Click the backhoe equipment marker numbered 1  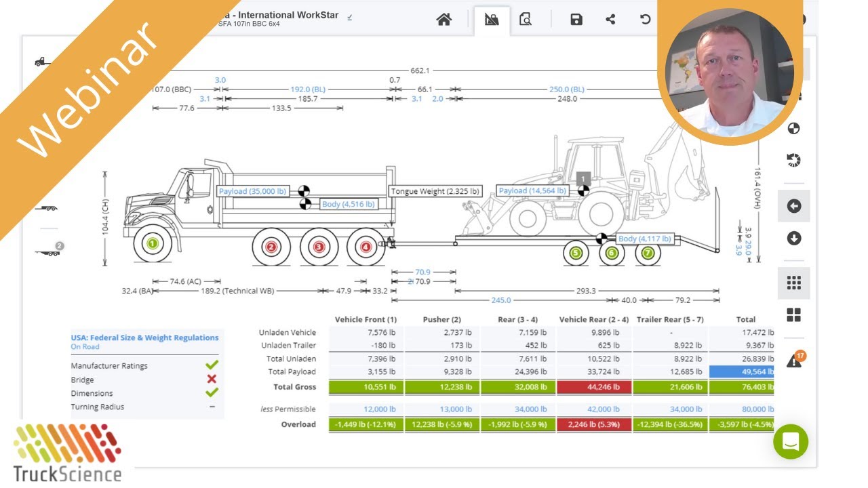584,179
